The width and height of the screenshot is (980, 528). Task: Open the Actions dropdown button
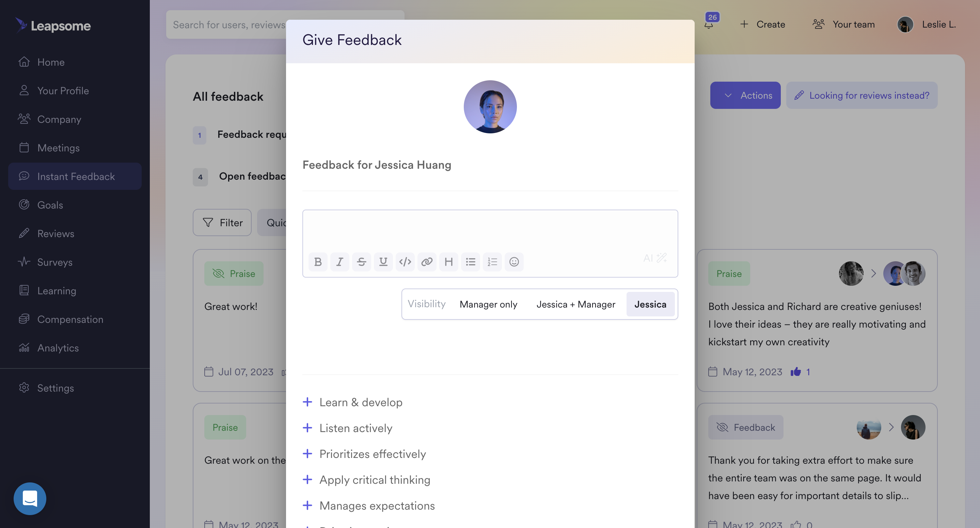745,95
